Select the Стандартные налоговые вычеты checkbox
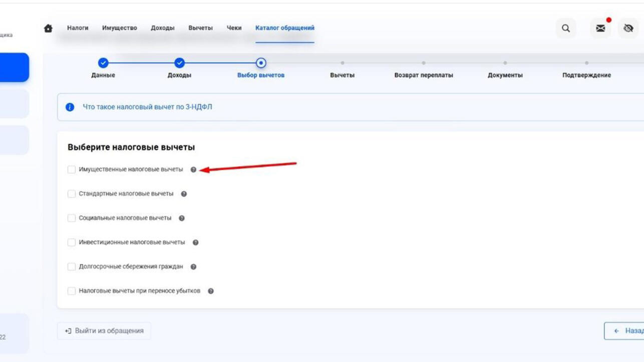Screen dimensions: 644x362 tap(72, 194)
